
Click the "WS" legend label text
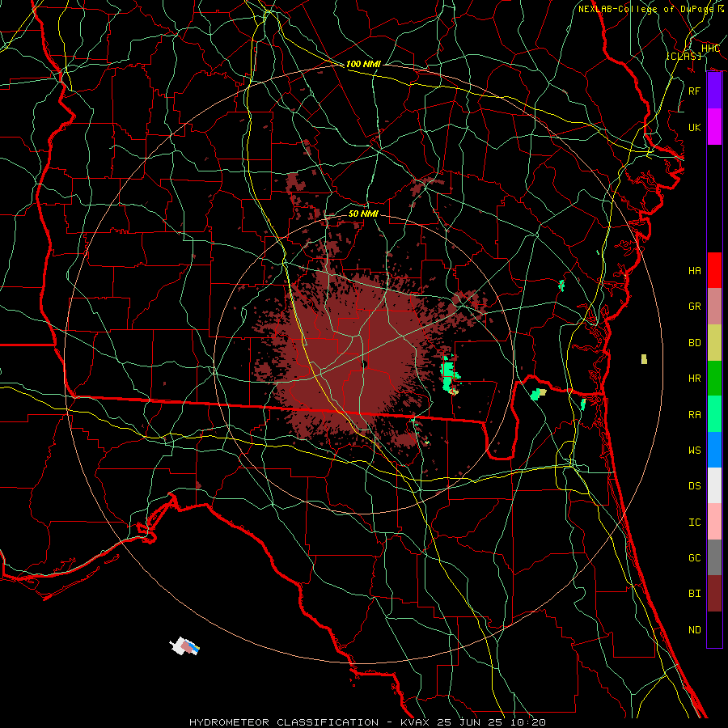tap(694, 451)
